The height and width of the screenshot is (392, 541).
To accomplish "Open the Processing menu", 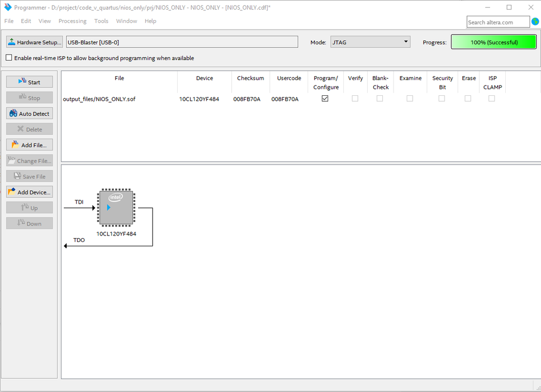I will click(x=73, y=21).
